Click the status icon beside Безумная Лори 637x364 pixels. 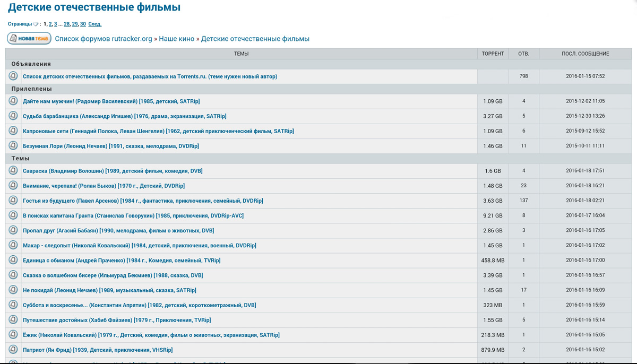(13, 145)
